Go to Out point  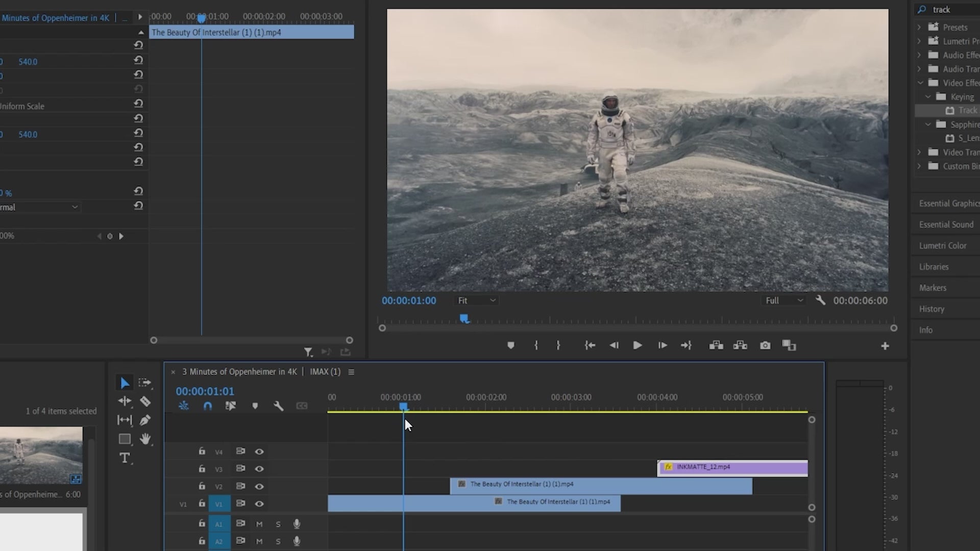pos(686,345)
